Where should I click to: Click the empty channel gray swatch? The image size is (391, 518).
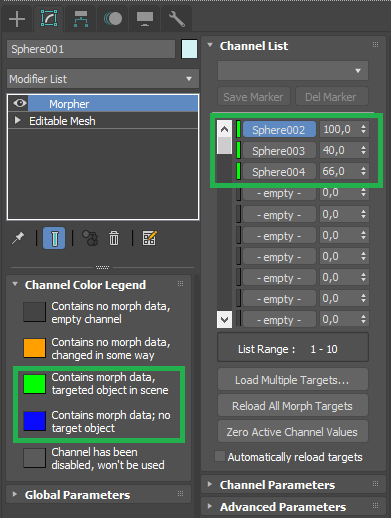coord(34,312)
